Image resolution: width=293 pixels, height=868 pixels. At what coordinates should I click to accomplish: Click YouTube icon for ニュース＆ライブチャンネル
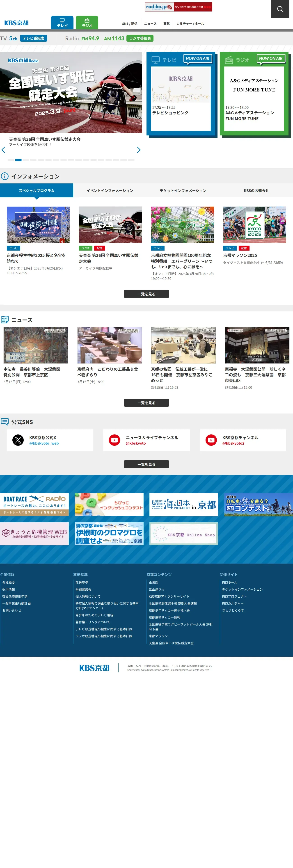point(115,440)
